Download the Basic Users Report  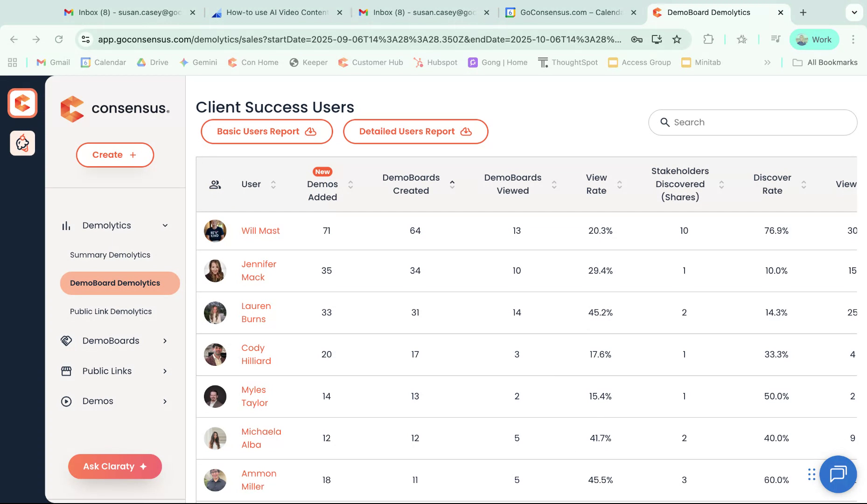tap(266, 132)
